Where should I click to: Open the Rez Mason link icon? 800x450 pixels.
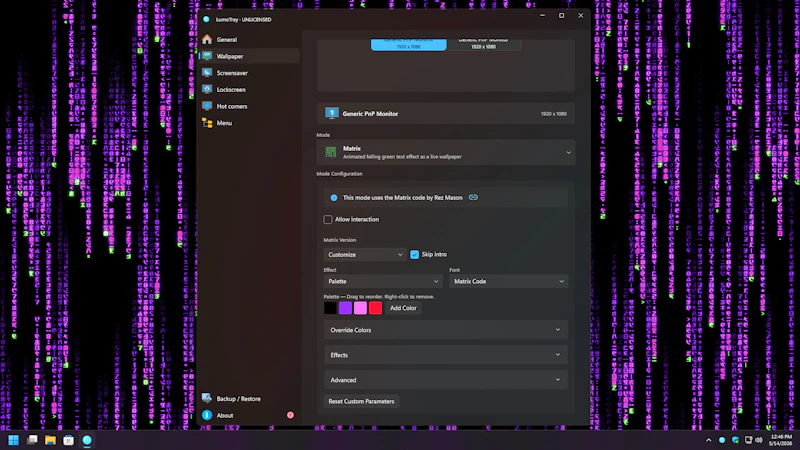click(x=473, y=197)
